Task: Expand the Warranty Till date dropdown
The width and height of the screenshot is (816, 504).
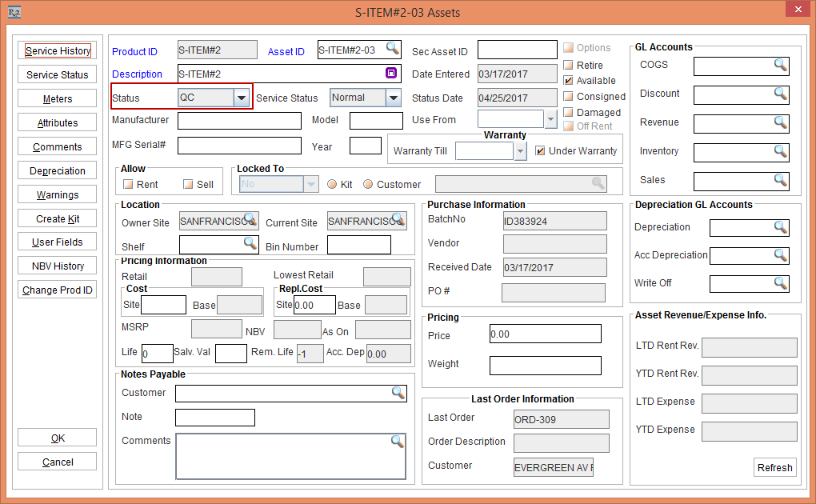Action: coord(521,150)
